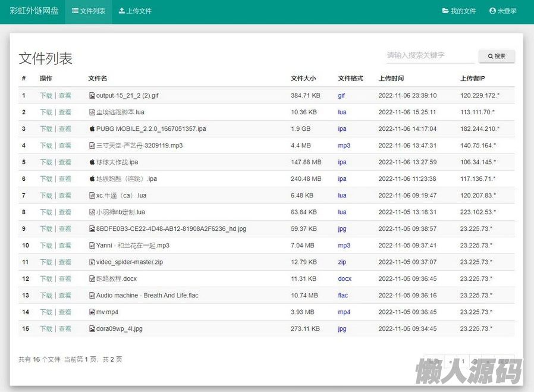Viewport: 534px width, 392px height.
Task: Click the image icon beside output-15_21_2 (2).gif
Action: tap(92, 96)
